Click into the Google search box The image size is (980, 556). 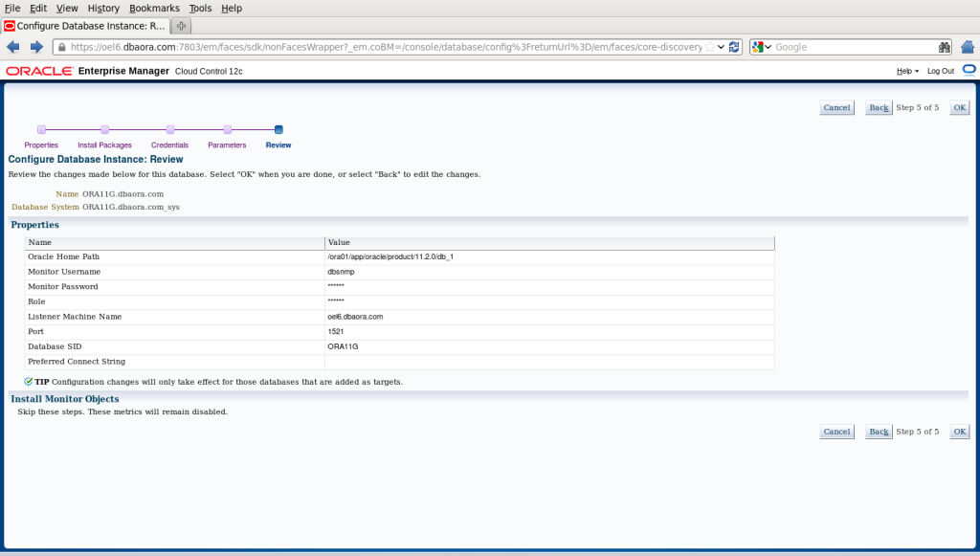pos(855,47)
